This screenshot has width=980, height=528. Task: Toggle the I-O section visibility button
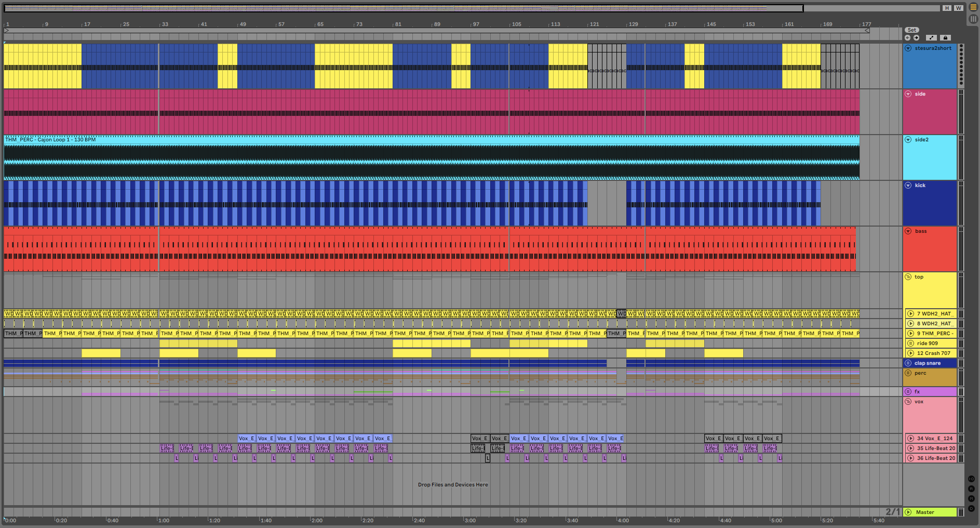click(x=972, y=479)
